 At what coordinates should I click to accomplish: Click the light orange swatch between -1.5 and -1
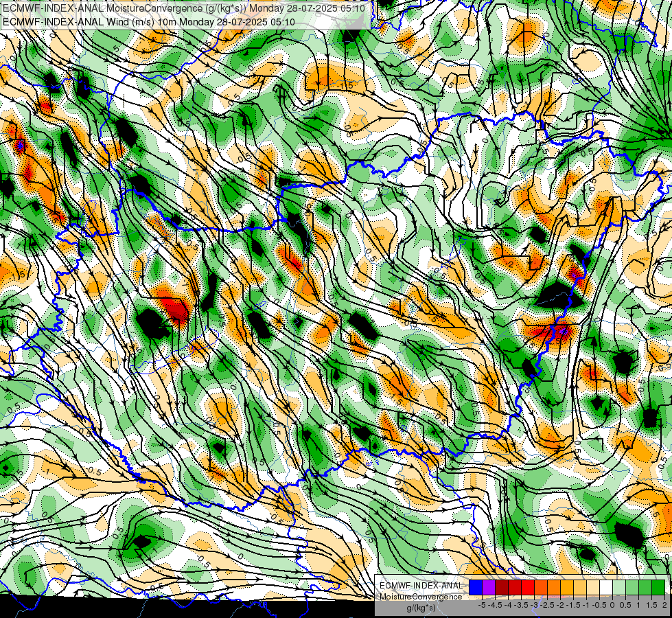[580, 587]
